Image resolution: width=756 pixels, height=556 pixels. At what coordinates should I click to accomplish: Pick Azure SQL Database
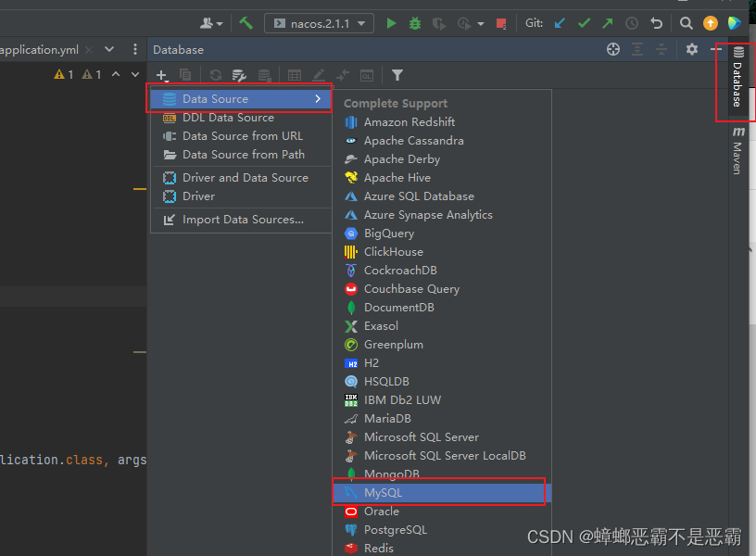pyautogui.click(x=442, y=196)
